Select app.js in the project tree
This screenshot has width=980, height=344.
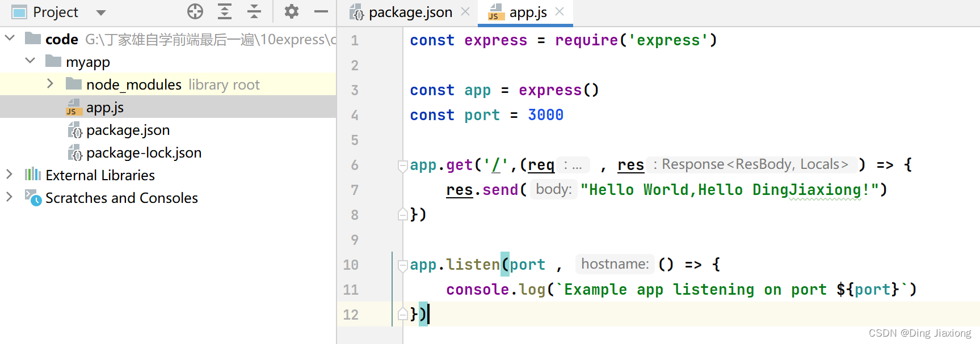click(168, 107)
